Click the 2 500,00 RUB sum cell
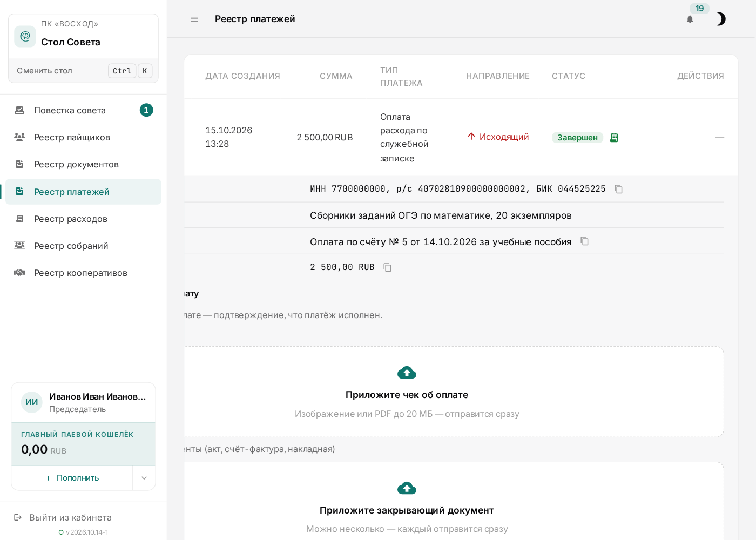The height and width of the screenshot is (540, 756). (325, 137)
